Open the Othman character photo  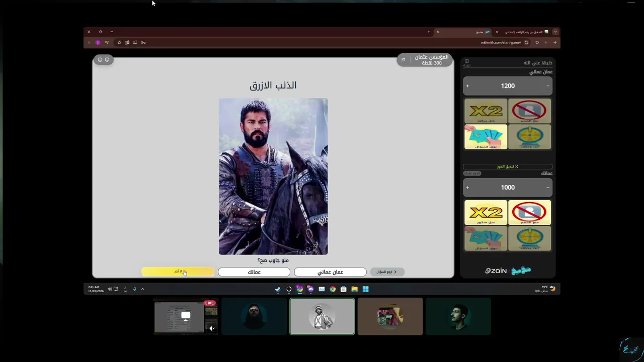(x=273, y=176)
